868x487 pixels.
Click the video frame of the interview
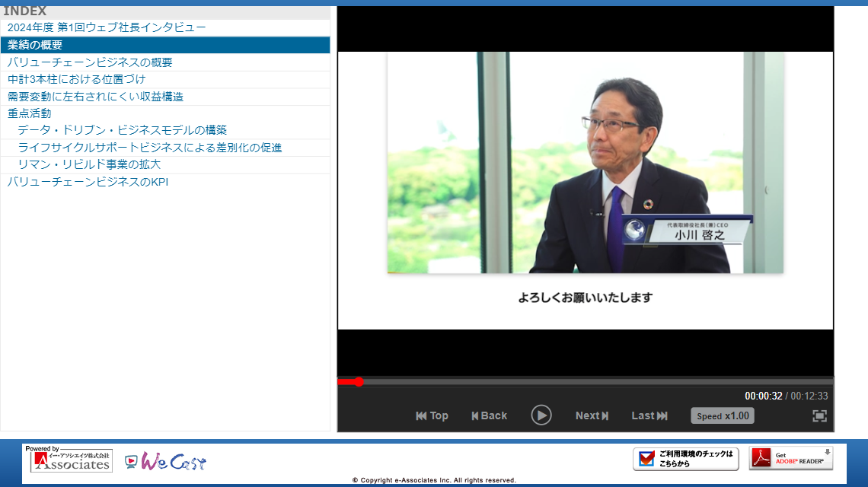[x=585, y=190]
